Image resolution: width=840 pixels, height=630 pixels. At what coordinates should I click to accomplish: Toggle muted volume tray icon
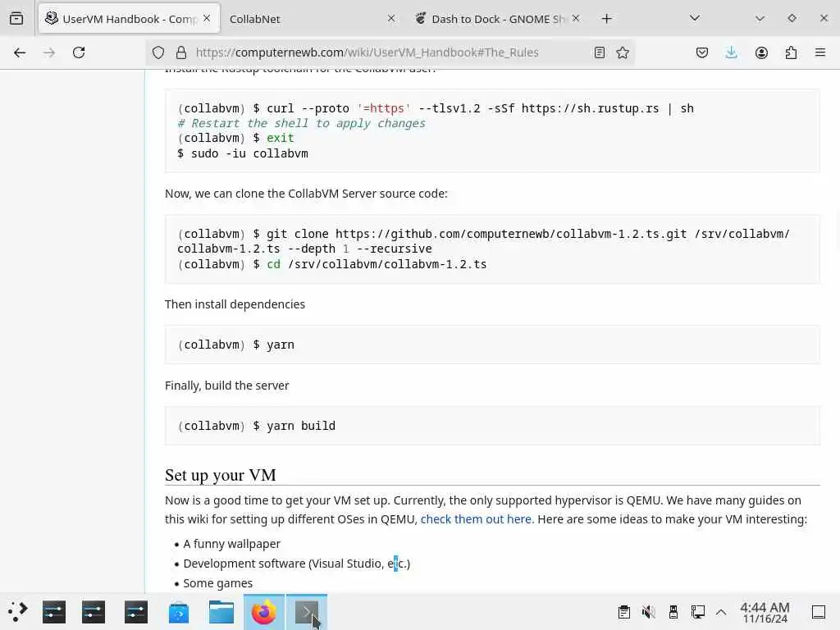tap(648, 612)
